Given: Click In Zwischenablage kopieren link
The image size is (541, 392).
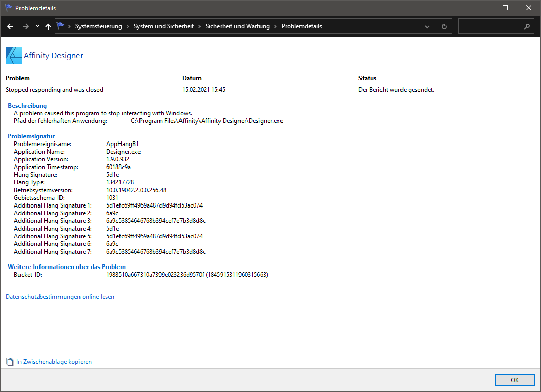Looking at the screenshot, I should 54,362.
